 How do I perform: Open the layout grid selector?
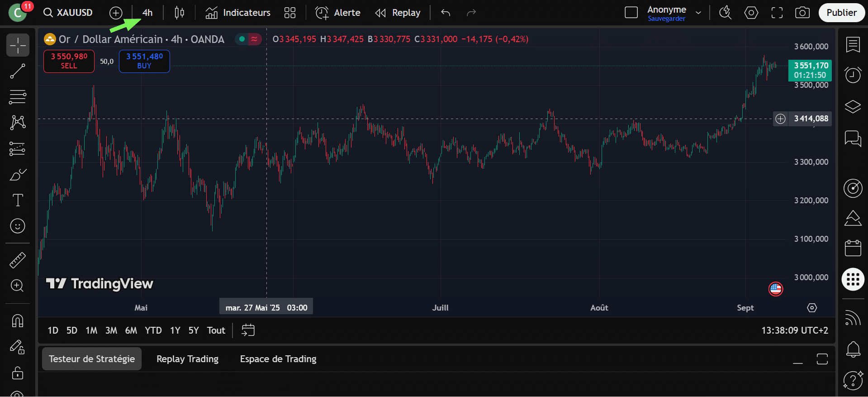pos(289,13)
